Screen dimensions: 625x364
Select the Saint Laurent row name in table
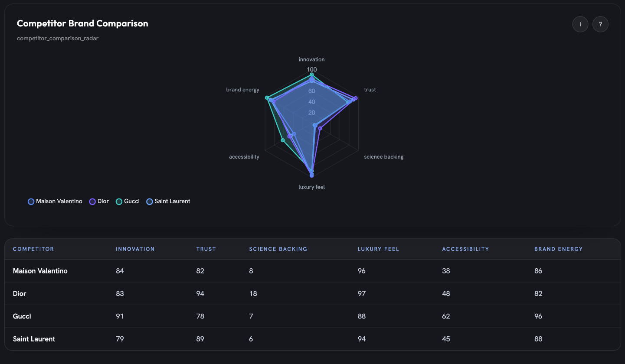point(34,339)
